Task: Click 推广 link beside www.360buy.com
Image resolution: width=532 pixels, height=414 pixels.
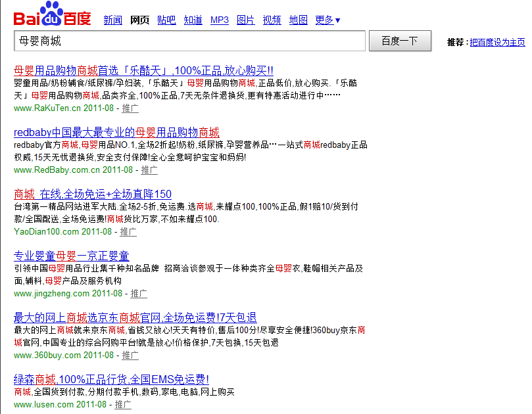Action: click(x=130, y=356)
